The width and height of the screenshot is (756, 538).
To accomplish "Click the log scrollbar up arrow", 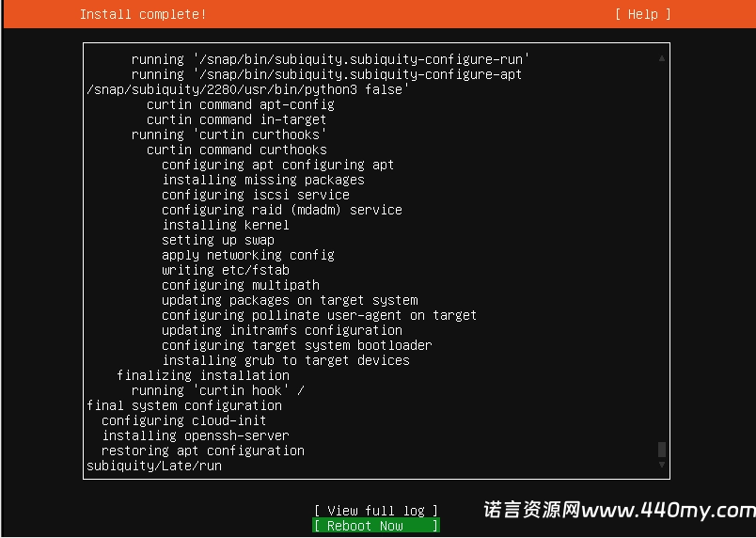I will point(662,58).
